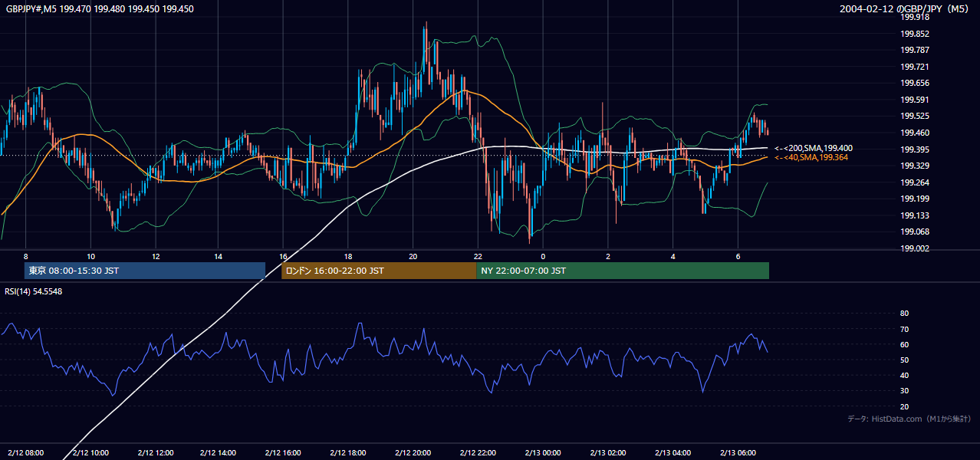This screenshot has height=460, width=980.
Task: Click hour tick 10 under price chart
Action: pos(90,256)
